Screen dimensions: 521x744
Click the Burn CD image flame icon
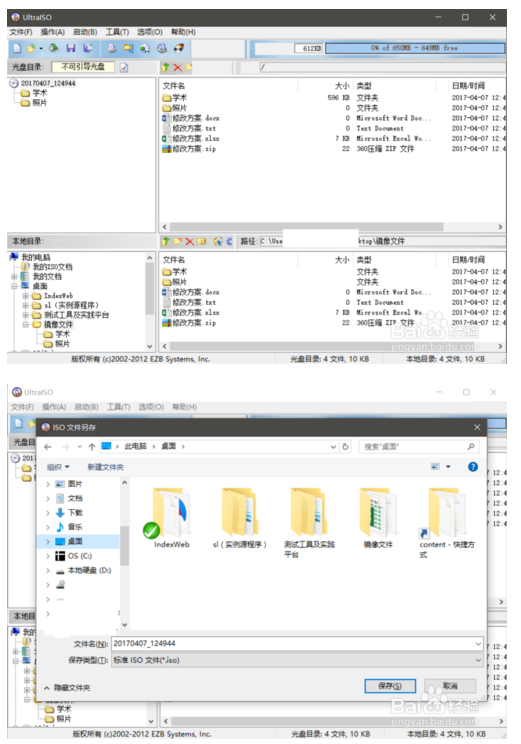179,48
